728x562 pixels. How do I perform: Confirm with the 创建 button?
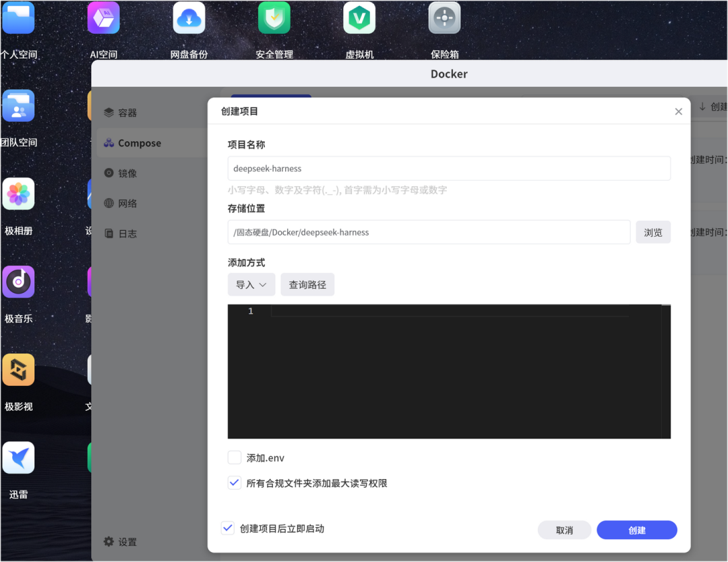point(636,530)
